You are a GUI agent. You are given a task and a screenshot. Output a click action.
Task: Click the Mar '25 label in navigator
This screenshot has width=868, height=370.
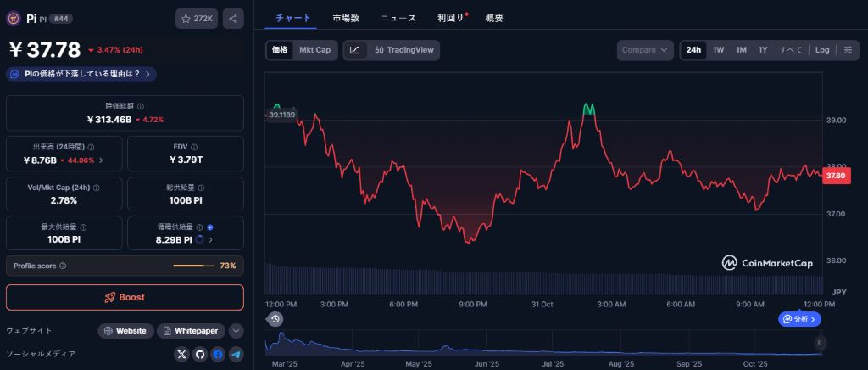pyautogui.click(x=284, y=364)
